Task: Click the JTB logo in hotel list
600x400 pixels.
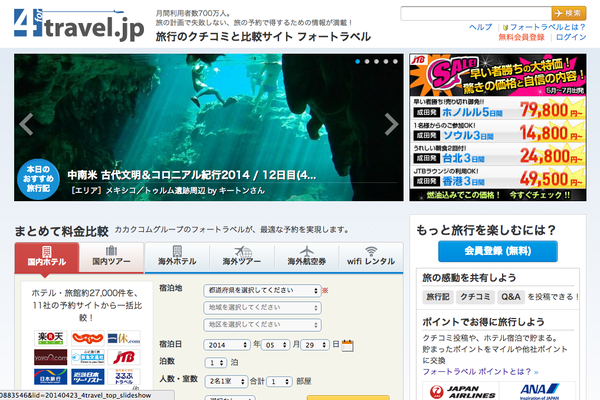Action: click(124, 357)
